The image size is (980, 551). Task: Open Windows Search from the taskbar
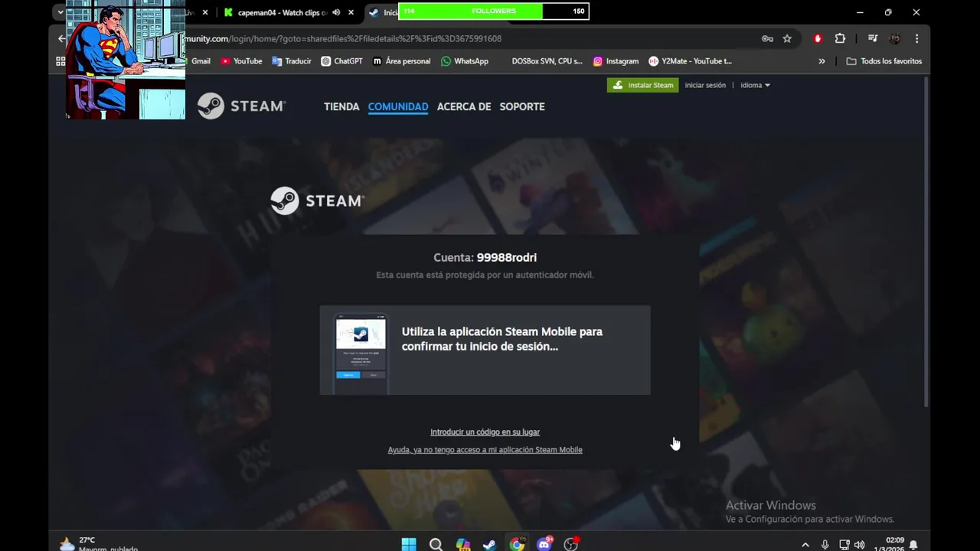pyautogui.click(x=436, y=544)
